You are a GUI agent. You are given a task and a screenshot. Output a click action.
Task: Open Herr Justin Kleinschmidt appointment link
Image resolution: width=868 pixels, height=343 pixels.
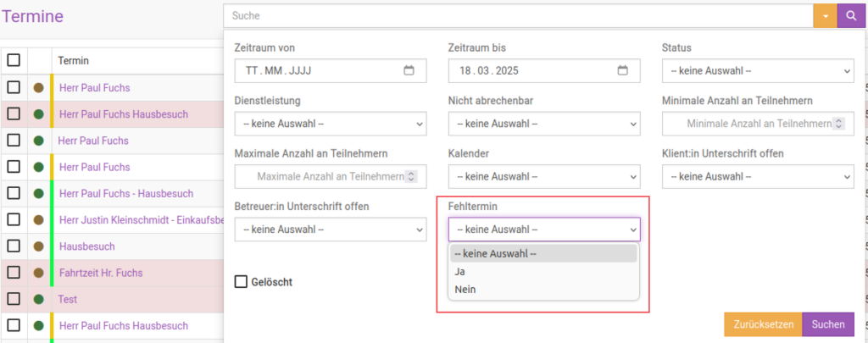pyautogui.click(x=141, y=219)
